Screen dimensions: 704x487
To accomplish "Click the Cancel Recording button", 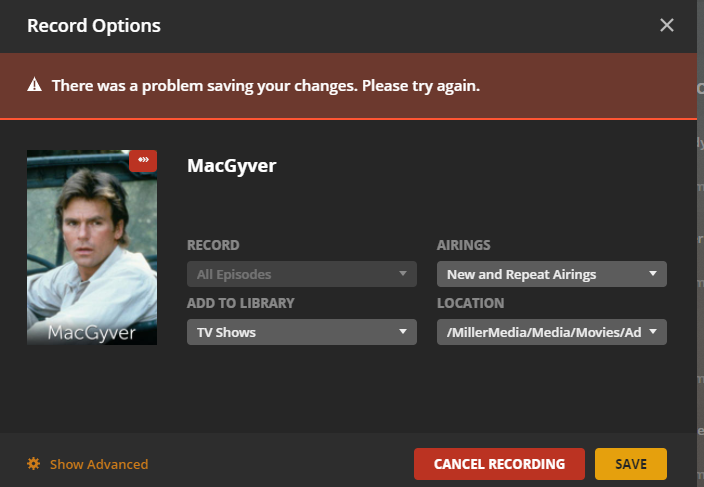I will pos(499,464).
